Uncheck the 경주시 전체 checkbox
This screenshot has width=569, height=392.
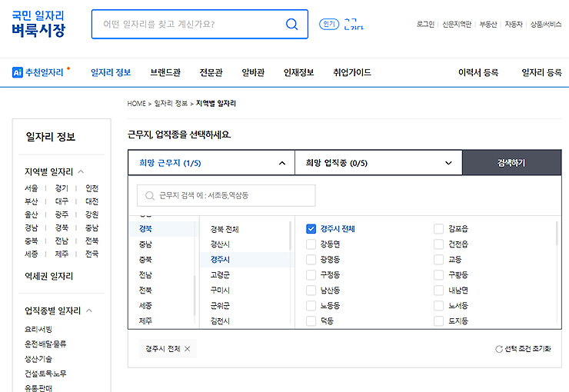pyautogui.click(x=311, y=229)
